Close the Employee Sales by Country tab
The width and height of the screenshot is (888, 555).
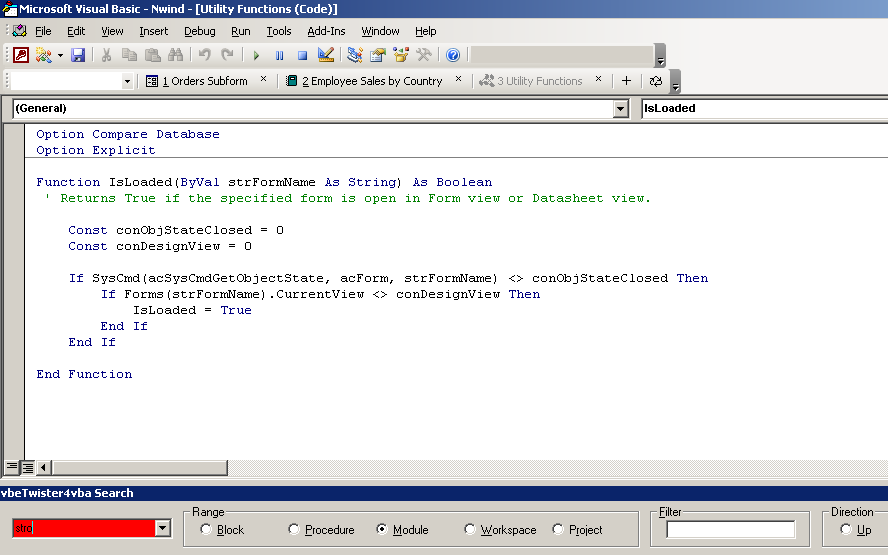pyautogui.click(x=458, y=79)
